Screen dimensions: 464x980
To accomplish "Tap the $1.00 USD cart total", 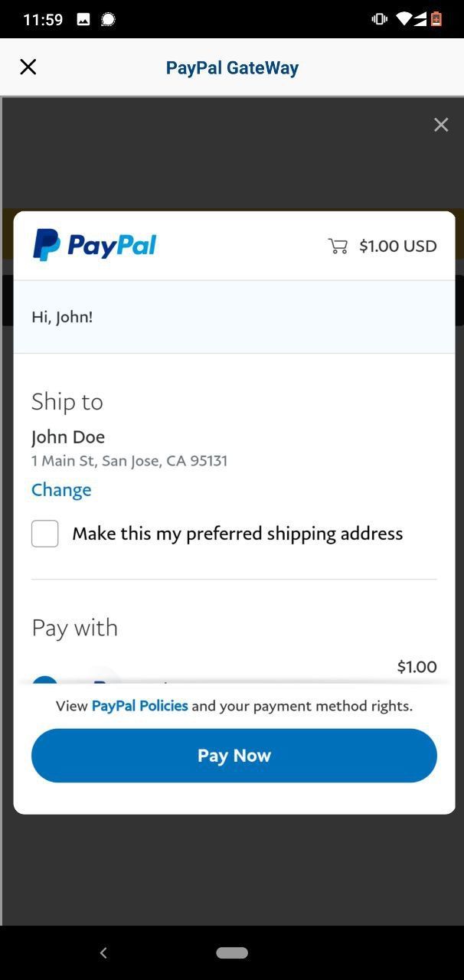I will point(397,246).
